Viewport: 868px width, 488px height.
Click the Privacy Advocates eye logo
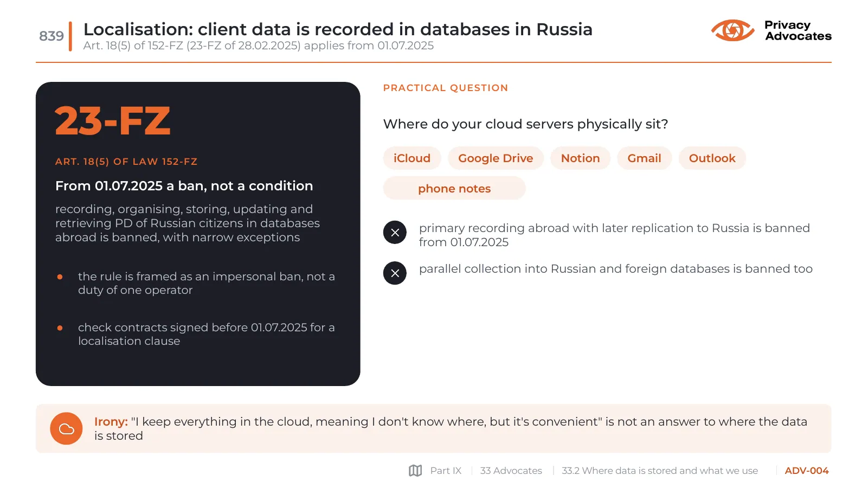coord(732,30)
